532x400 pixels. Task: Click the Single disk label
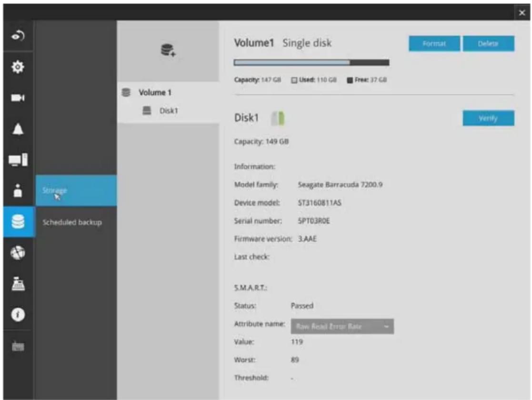click(x=307, y=43)
